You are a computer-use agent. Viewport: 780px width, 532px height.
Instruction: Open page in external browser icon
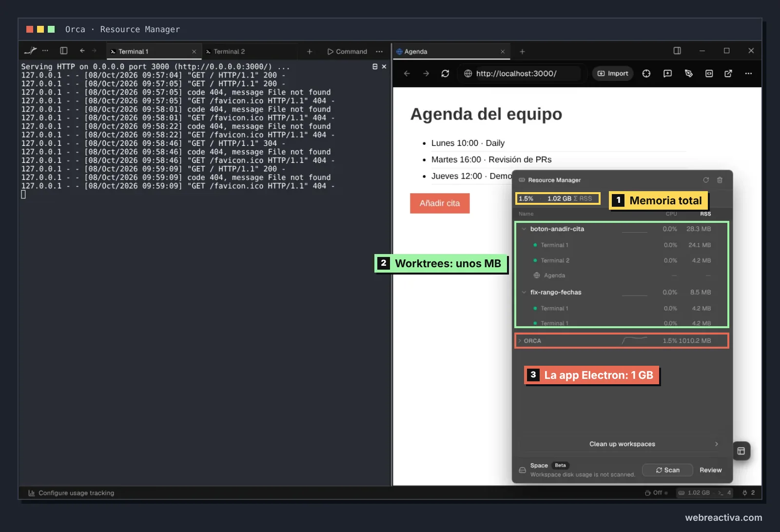(728, 74)
